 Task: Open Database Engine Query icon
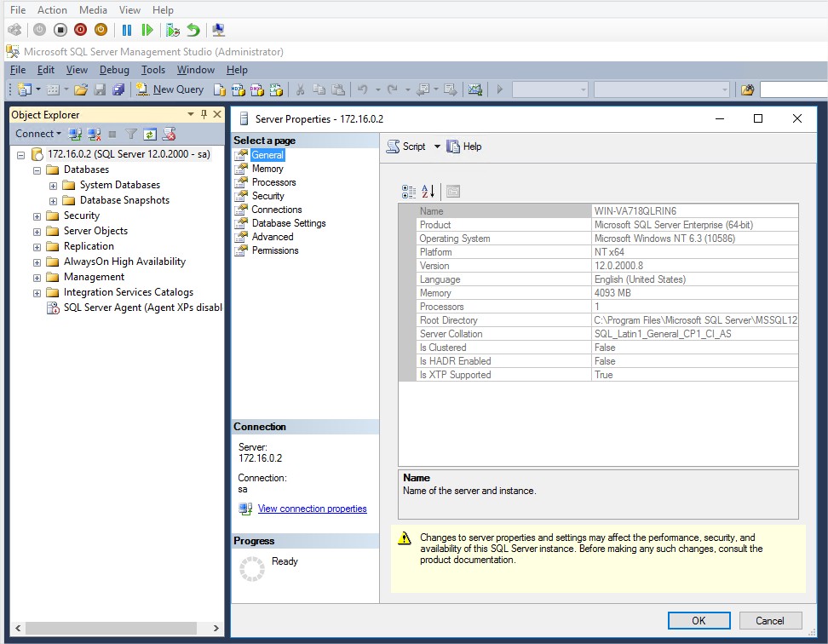pyautogui.click(x=219, y=89)
